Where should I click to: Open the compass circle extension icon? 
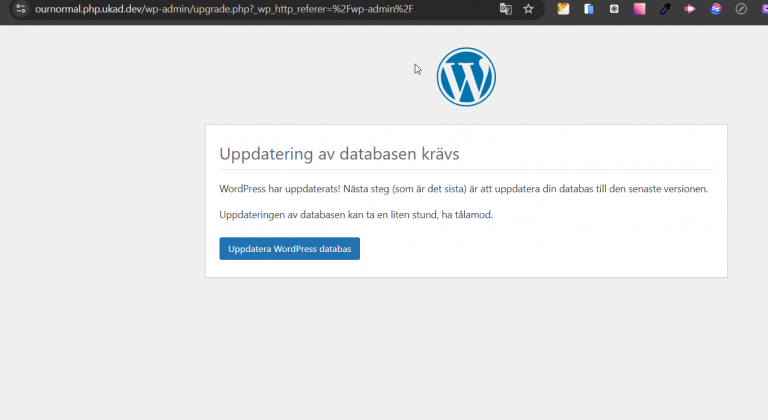[x=741, y=9]
